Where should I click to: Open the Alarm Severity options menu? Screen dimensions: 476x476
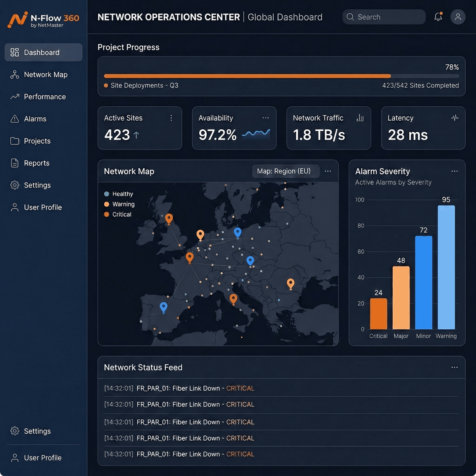(454, 171)
